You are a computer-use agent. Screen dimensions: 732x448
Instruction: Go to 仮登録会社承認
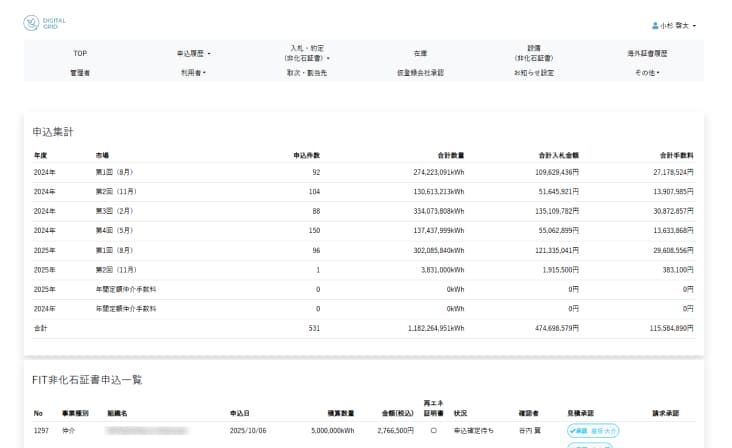coord(420,73)
